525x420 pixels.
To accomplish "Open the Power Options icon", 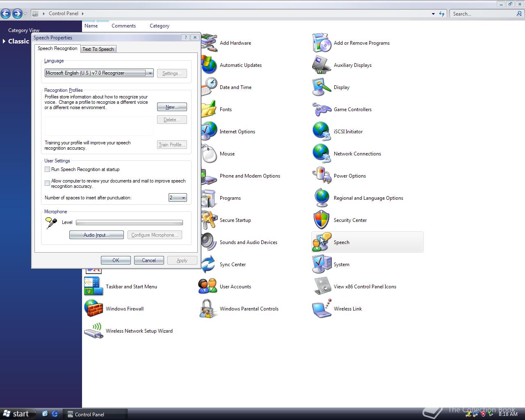I will (x=322, y=176).
